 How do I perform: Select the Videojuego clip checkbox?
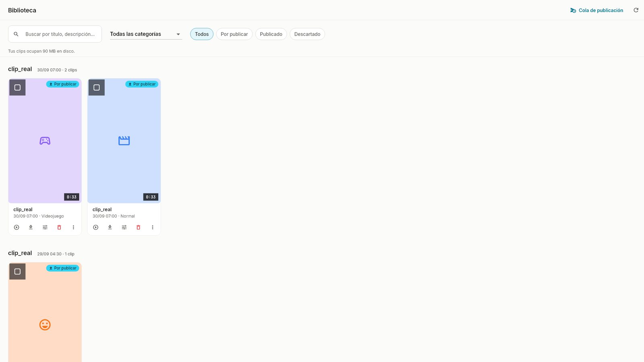(x=17, y=87)
